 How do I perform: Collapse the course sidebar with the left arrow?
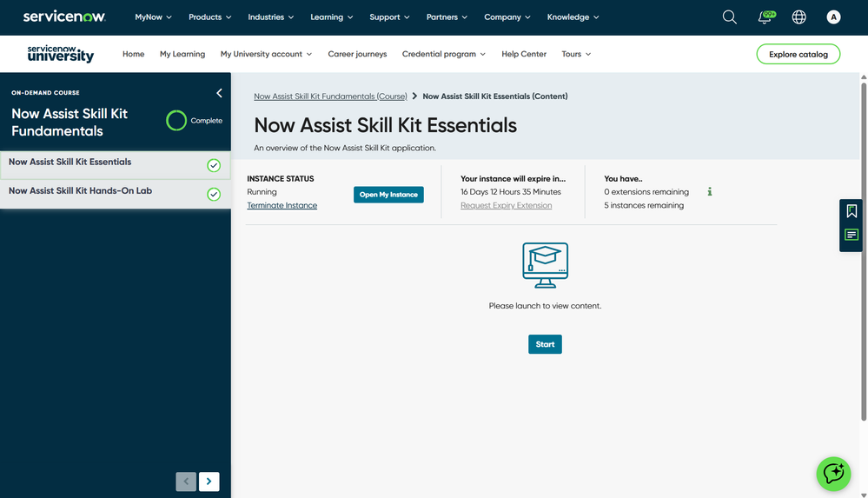(x=219, y=93)
